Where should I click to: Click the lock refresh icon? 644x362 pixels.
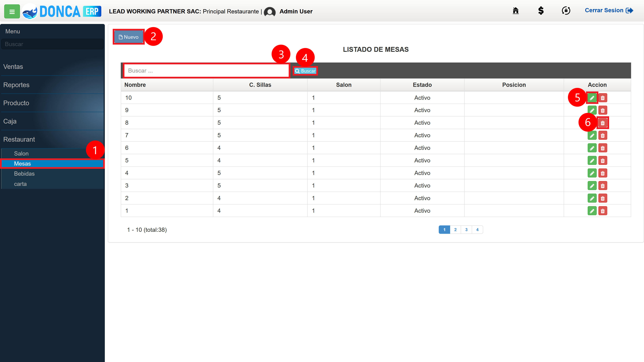(x=566, y=11)
